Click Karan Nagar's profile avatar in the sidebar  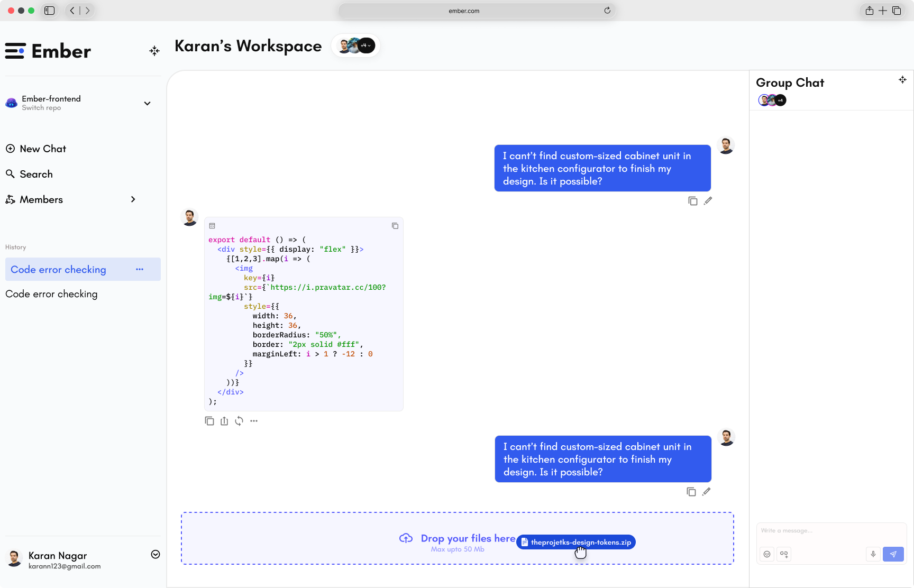14,558
